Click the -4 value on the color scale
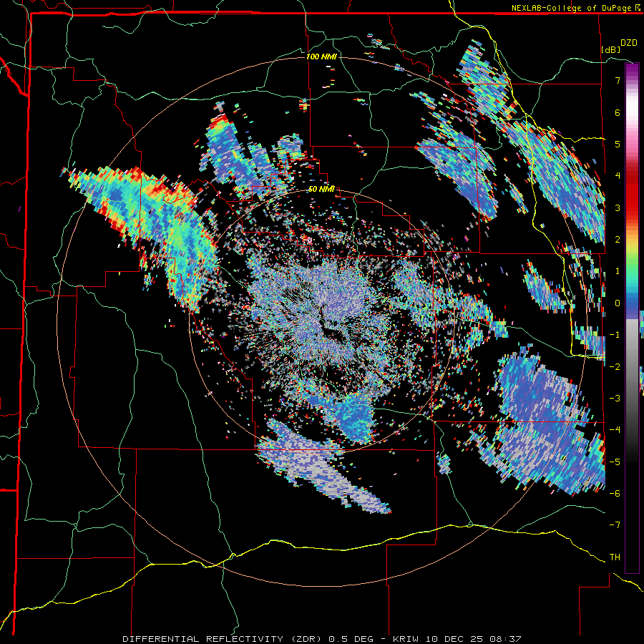The image size is (644, 644). (615, 430)
